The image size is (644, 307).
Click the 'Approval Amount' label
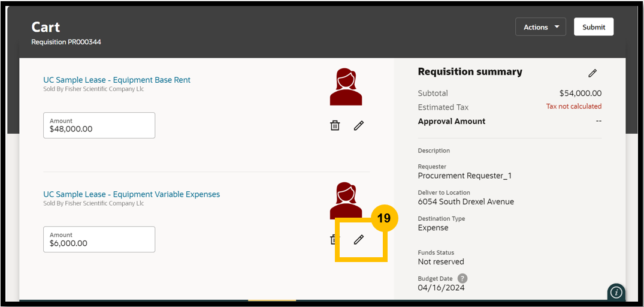[x=451, y=121]
